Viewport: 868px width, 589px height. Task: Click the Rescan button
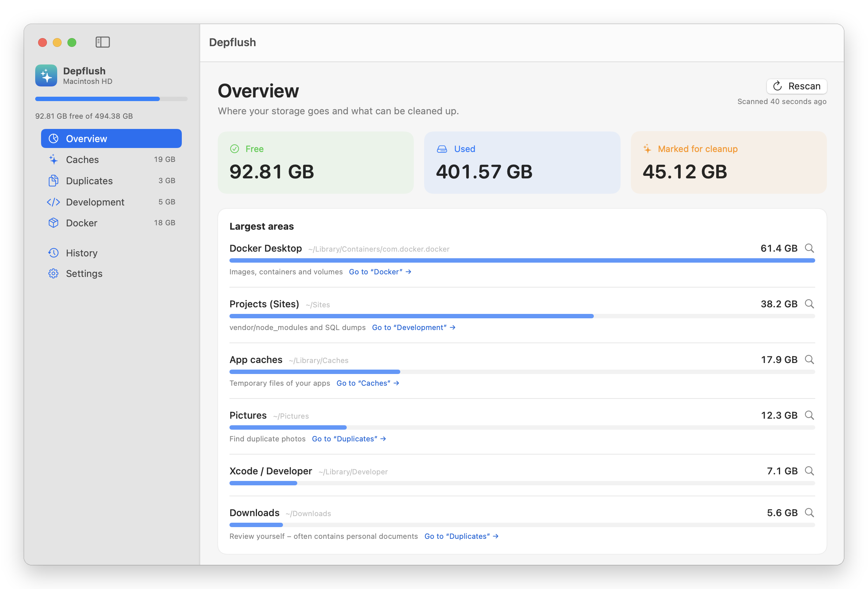797,86
